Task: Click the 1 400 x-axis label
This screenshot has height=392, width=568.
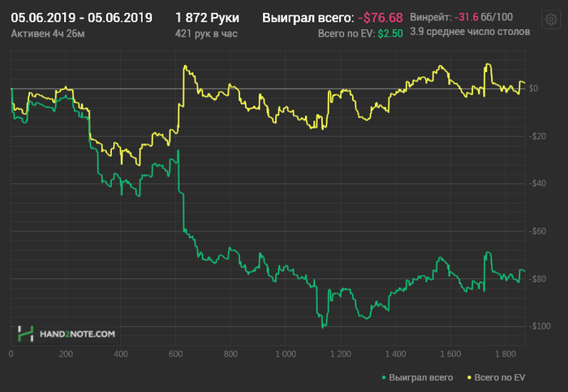Action: tap(396, 354)
